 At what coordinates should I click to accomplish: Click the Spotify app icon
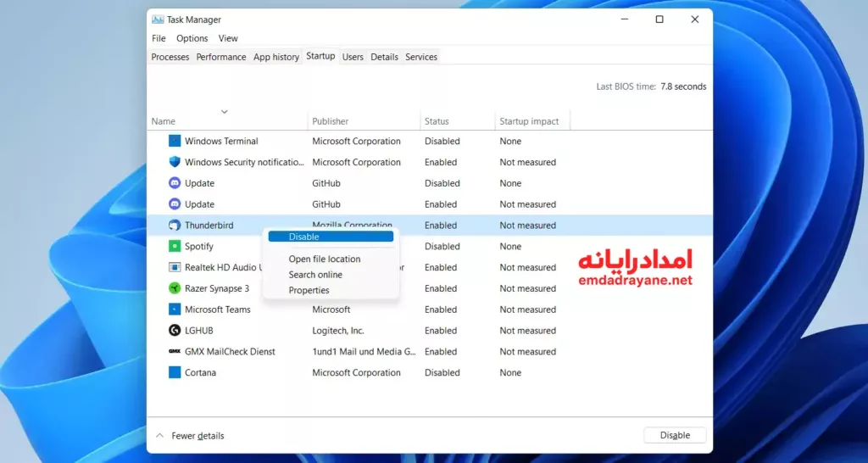(175, 247)
